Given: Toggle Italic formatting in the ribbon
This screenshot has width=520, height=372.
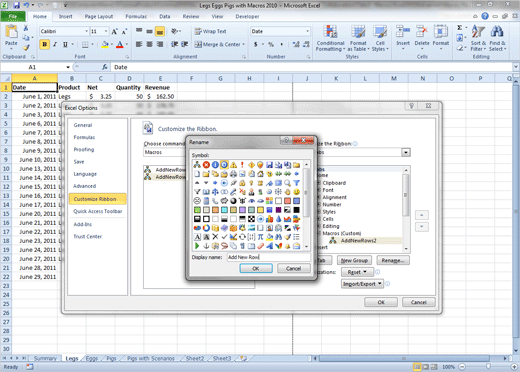Looking at the screenshot, I should (55, 44).
